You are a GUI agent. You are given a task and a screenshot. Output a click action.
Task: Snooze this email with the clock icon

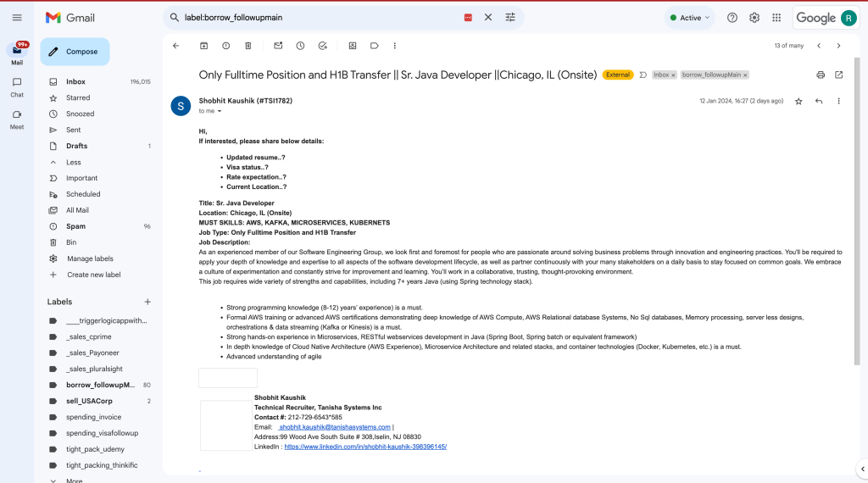click(x=300, y=46)
